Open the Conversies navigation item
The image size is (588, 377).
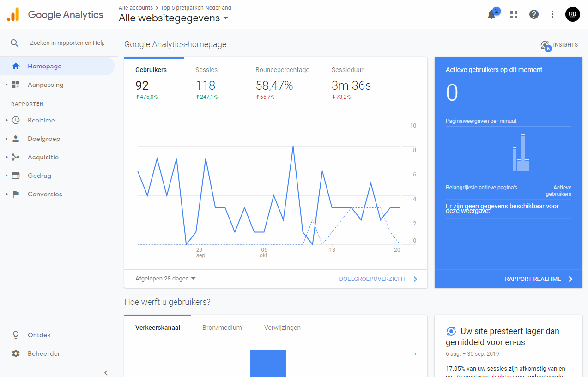[57, 194]
